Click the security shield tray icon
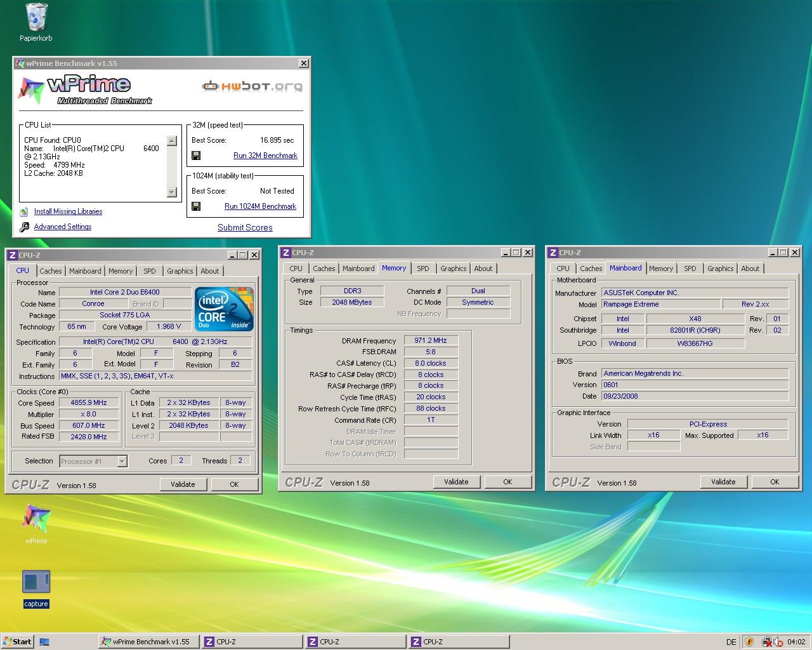Image resolution: width=812 pixels, height=650 pixels. click(x=749, y=642)
